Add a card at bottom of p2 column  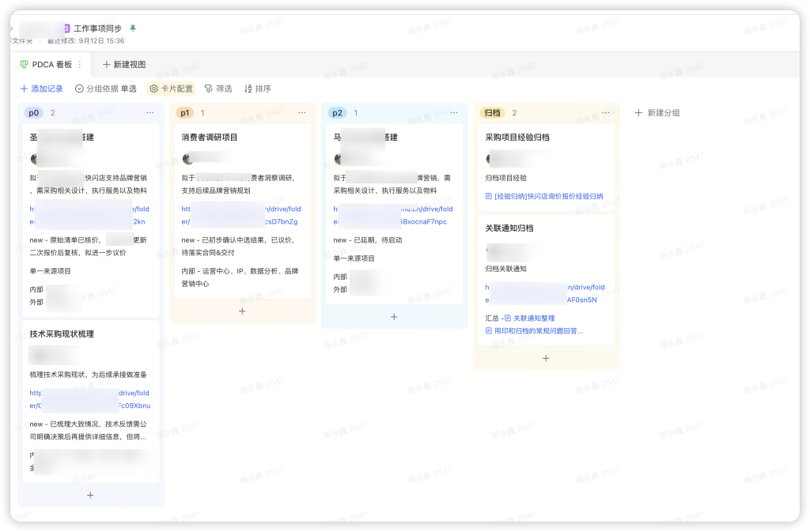click(x=394, y=316)
